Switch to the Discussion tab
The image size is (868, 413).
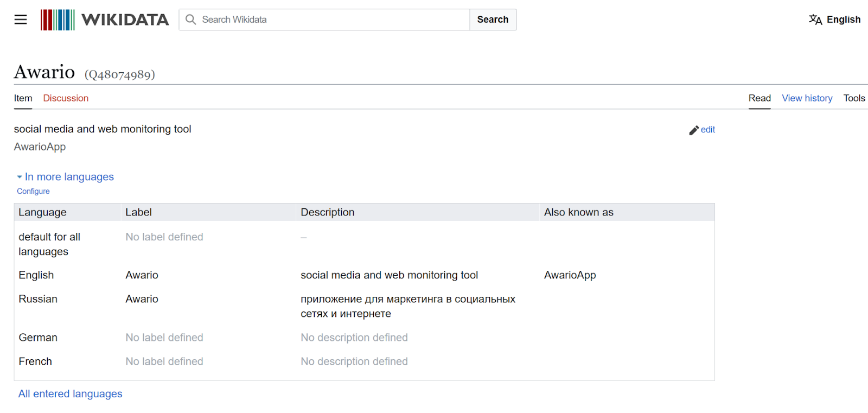coord(66,98)
